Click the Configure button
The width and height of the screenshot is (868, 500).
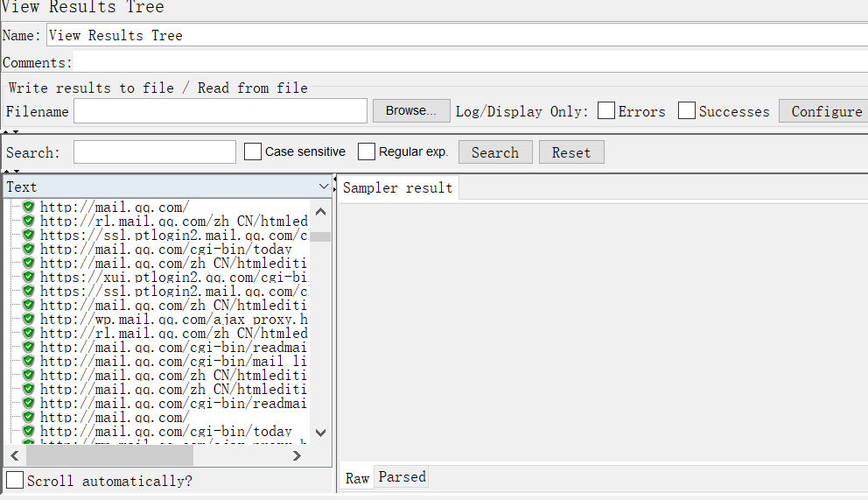coord(826,111)
